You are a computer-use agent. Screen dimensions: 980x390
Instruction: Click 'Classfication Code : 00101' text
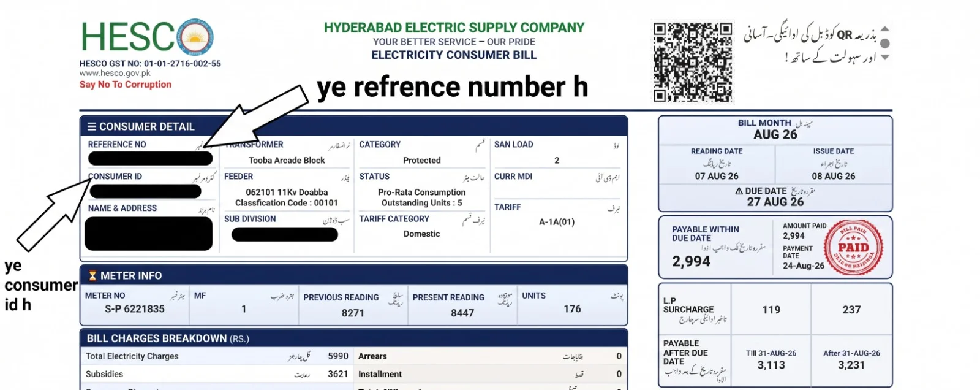coord(287,203)
